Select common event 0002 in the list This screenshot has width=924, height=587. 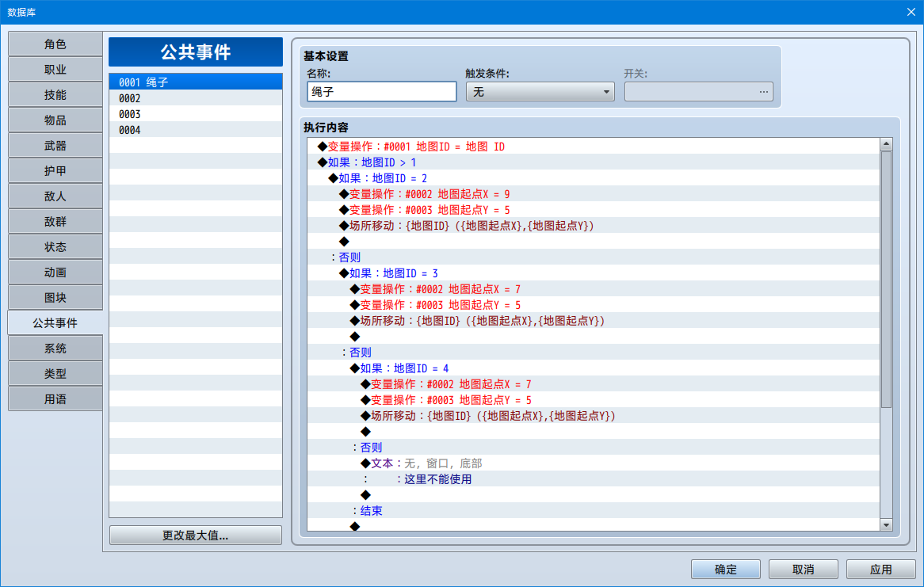pos(196,98)
